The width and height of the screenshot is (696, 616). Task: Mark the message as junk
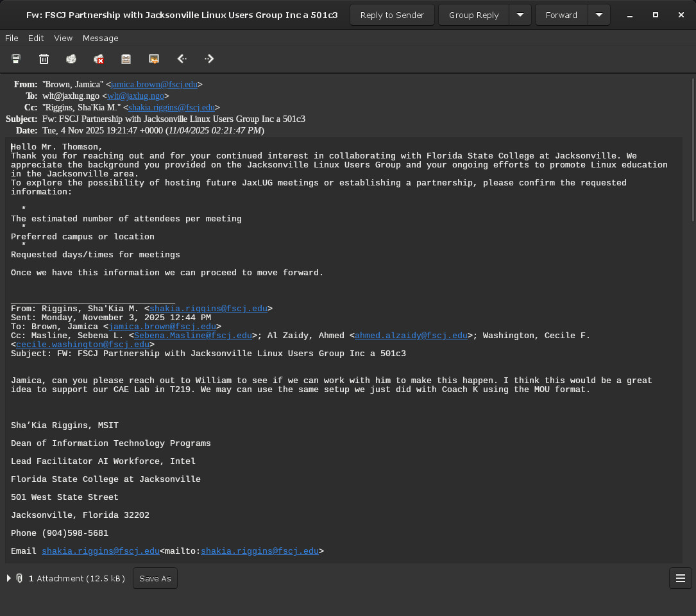coord(71,59)
